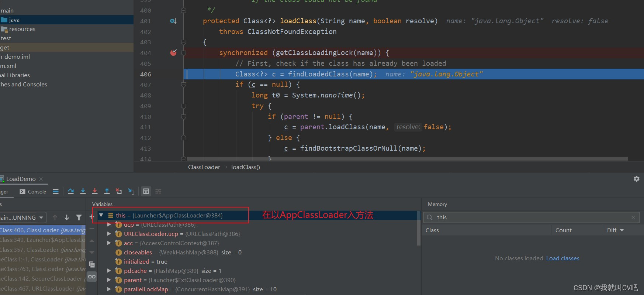Select the 'initialized = true' variable row

point(258,261)
